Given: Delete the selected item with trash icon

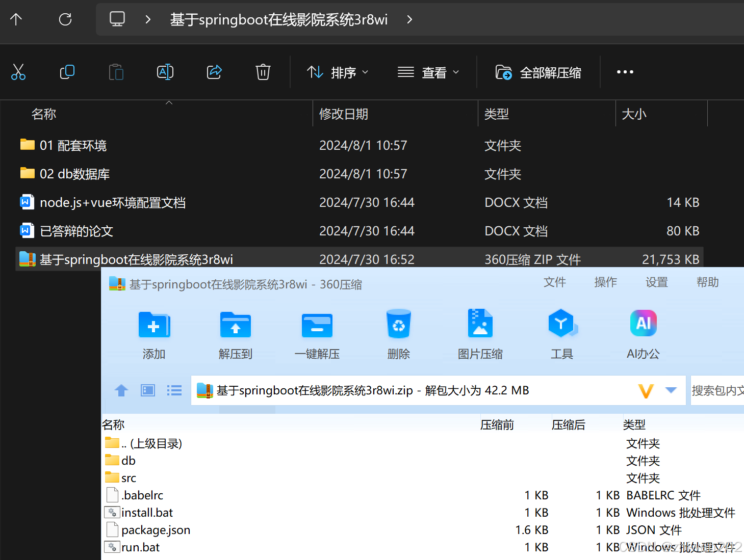Looking at the screenshot, I should coord(263,72).
